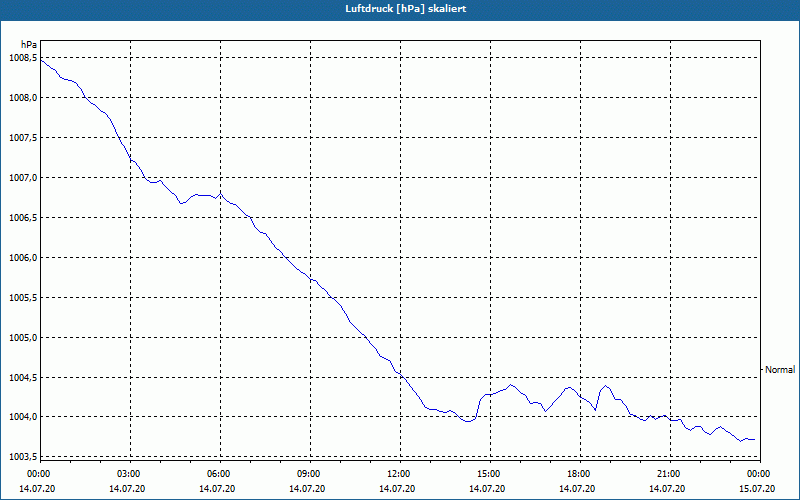The height and width of the screenshot is (500, 800).
Task: Click the 15:00 time axis label
Action: tap(490, 474)
